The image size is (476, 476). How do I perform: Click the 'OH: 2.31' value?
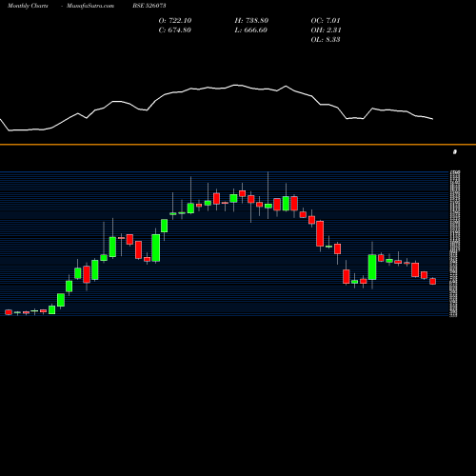pyautogui.click(x=326, y=30)
